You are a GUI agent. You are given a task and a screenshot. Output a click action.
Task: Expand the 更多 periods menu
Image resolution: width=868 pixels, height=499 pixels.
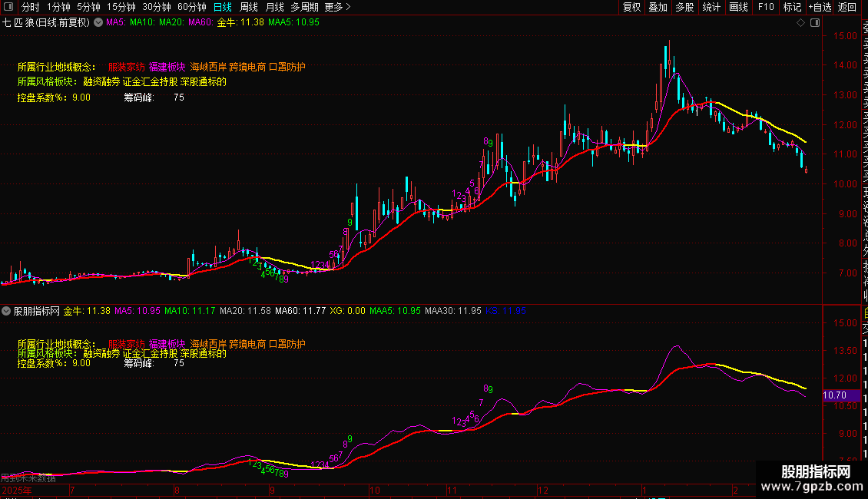337,7
